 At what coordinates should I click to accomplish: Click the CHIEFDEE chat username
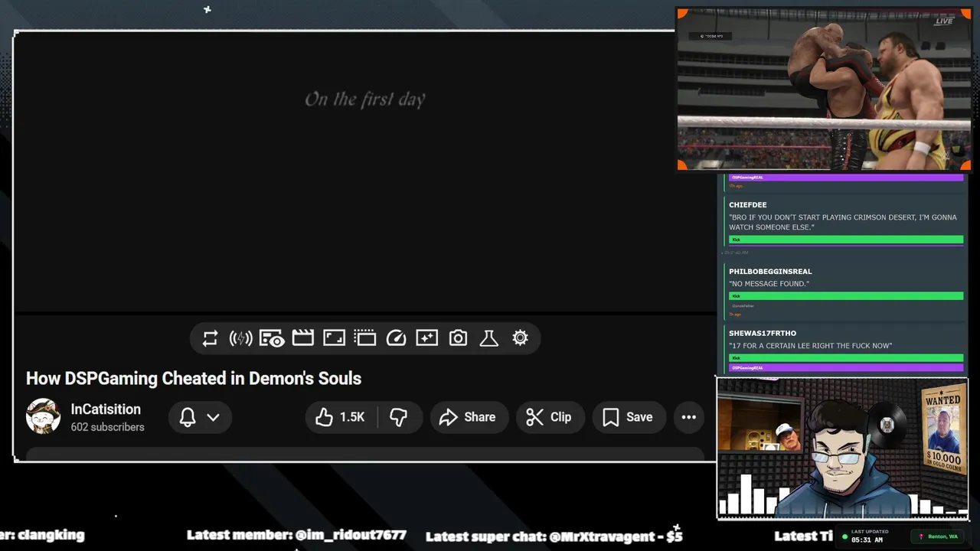748,205
